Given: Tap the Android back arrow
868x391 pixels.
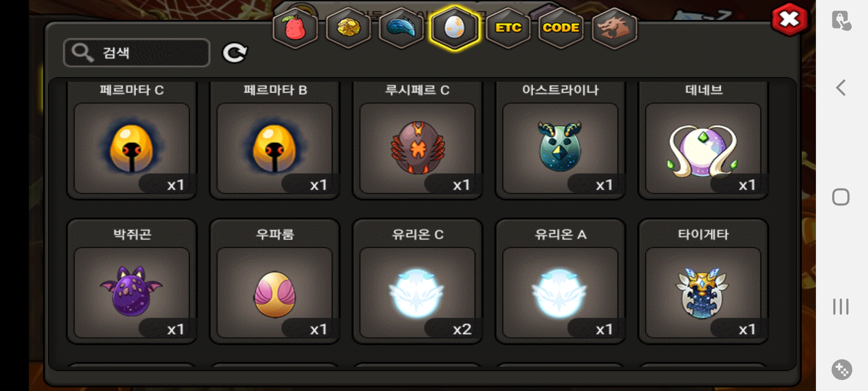Looking at the screenshot, I should [841, 88].
